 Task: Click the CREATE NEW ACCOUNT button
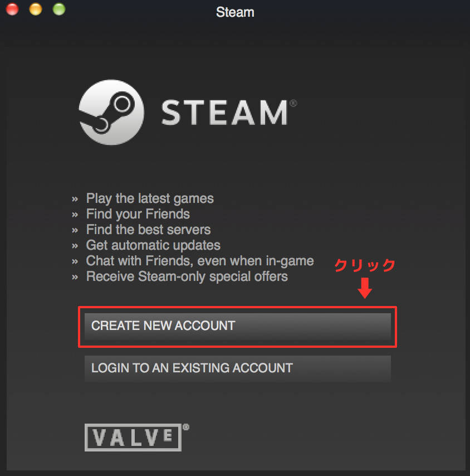coord(238,326)
